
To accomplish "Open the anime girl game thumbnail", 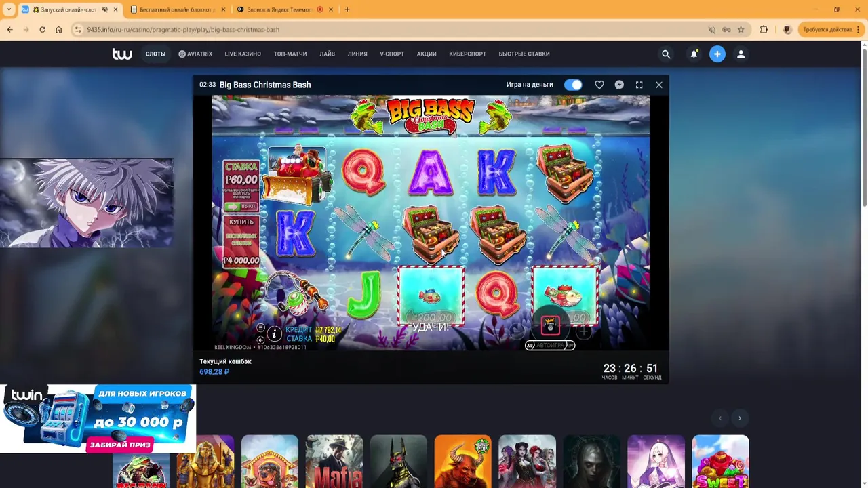I will pyautogui.click(x=656, y=462).
